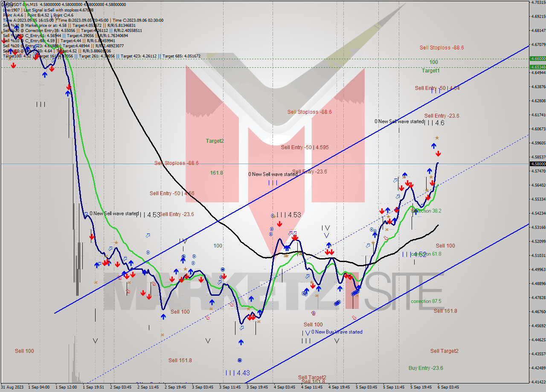Click the '| | | 4.6' wave label

[434, 123]
